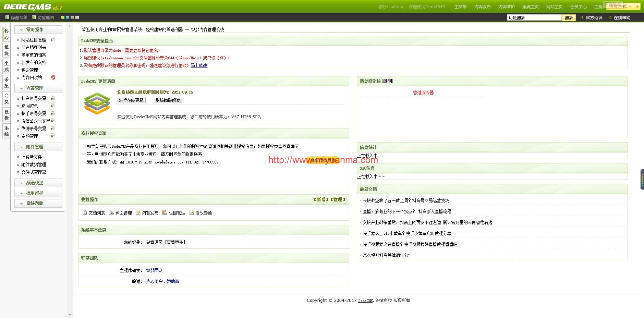Click the add-document icon beside 抖音账号交易

pyautogui.click(x=53, y=98)
